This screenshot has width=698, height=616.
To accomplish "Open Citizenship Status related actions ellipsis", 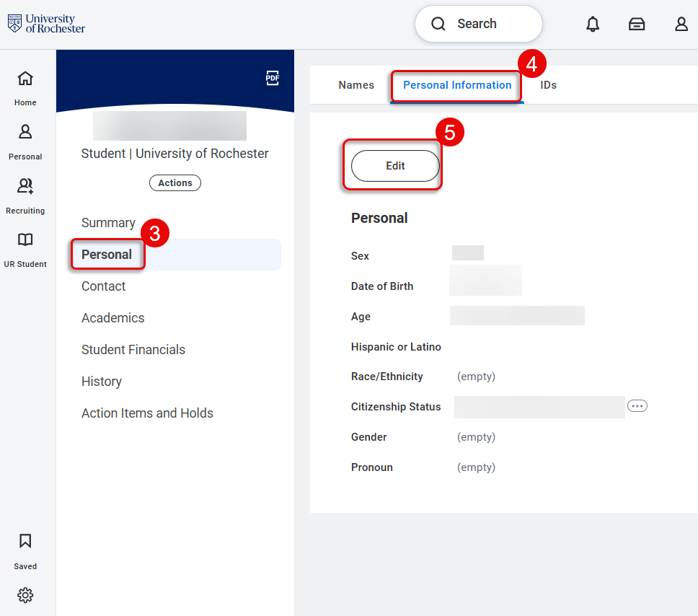I will pos(637,406).
